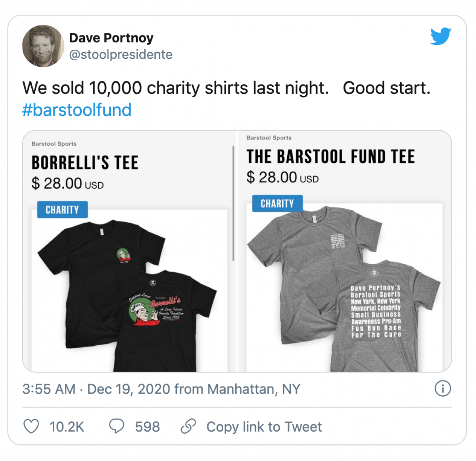Open the @stoolpresidente handle
476x461 pixels.
tap(121, 54)
